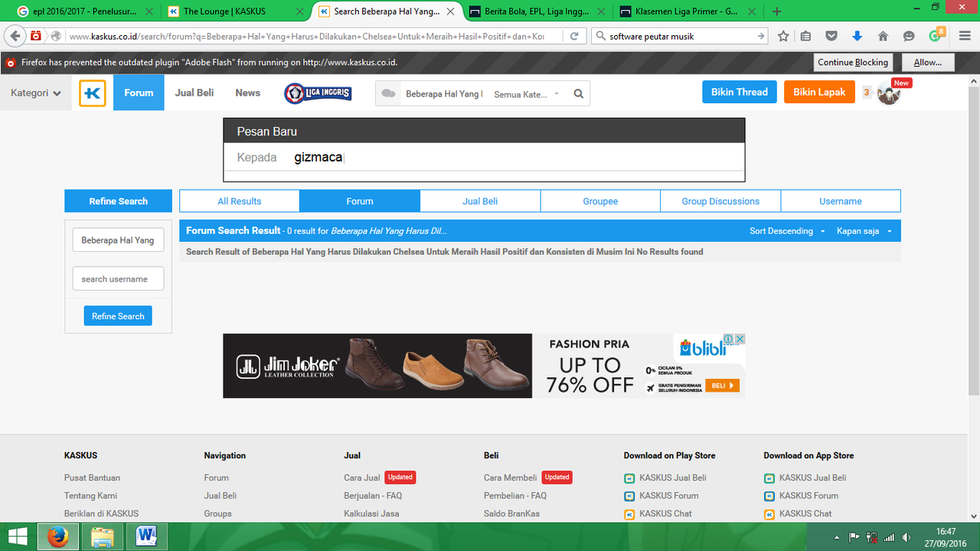Reload the page with the refresh icon

coord(573,36)
